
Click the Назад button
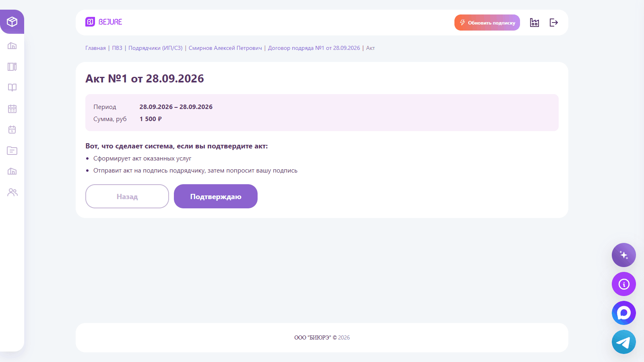coord(127,196)
